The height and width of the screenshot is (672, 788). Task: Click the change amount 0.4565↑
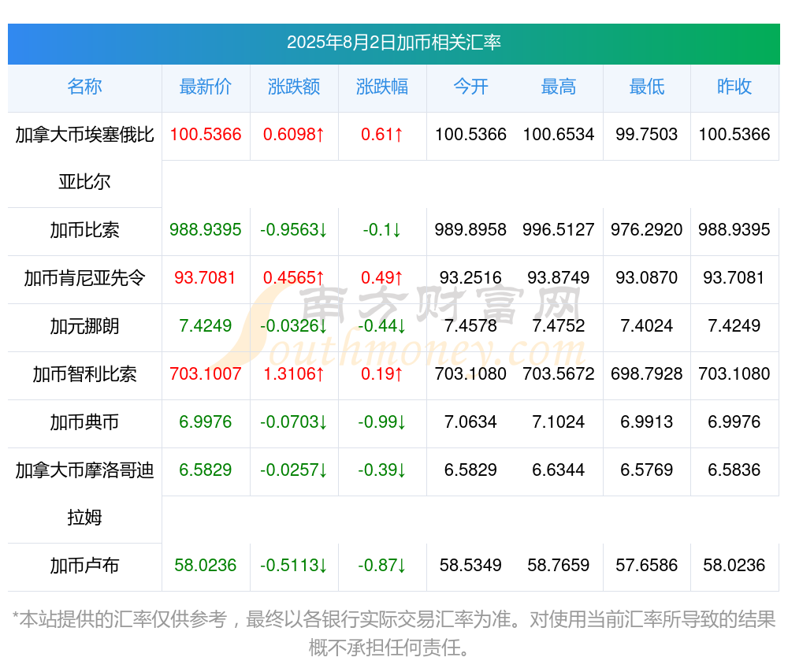coord(294,278)
